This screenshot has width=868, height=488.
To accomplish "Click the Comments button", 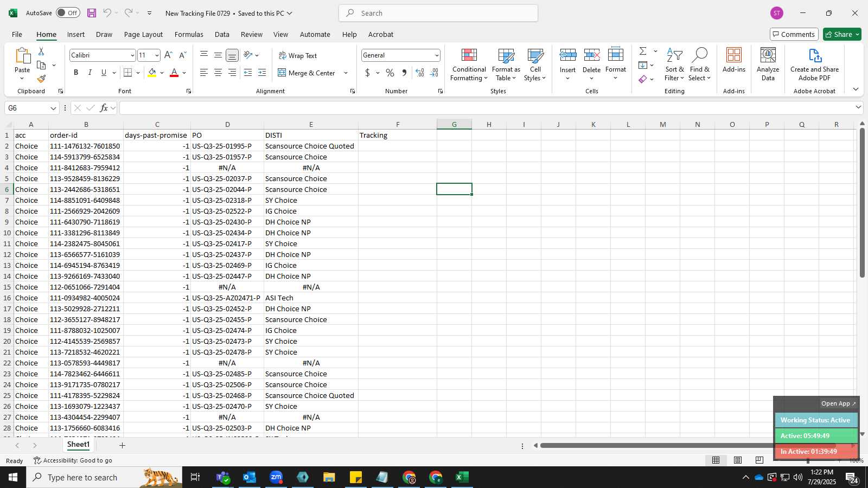I will (794, 34).
